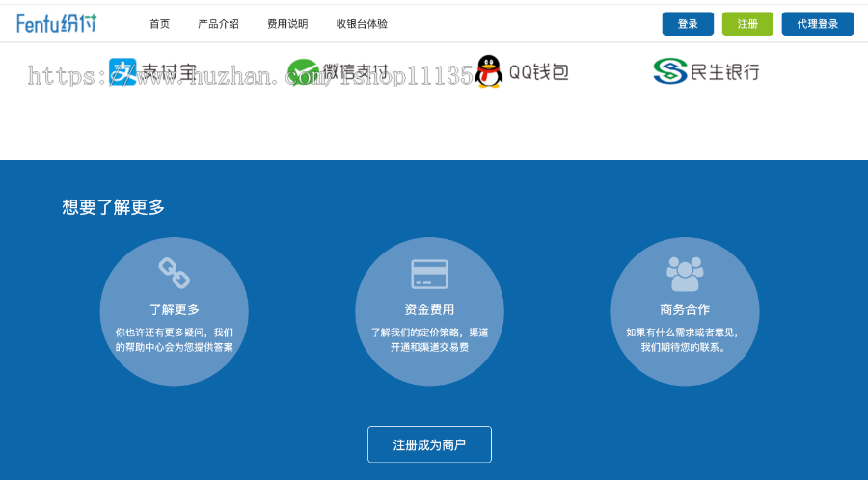Image resolution: width=868 pixels, height=480 pixels.
Task: Open the 首页 menu item
Action: point(159,24)
